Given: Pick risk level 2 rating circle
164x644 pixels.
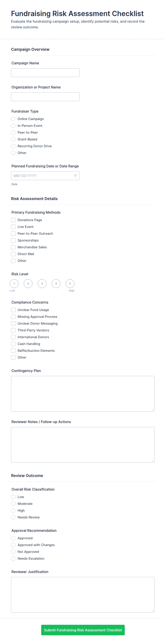Looking at the screenshot, I should (x=28, y=283).
